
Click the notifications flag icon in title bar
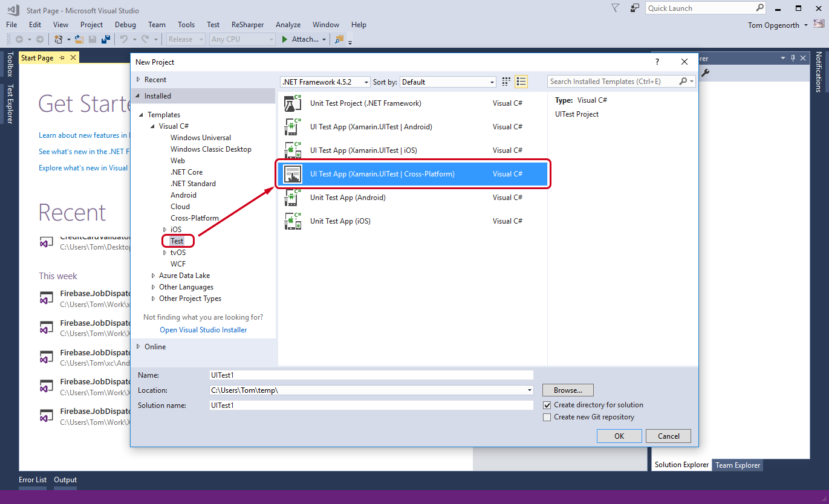pos(615,8)
